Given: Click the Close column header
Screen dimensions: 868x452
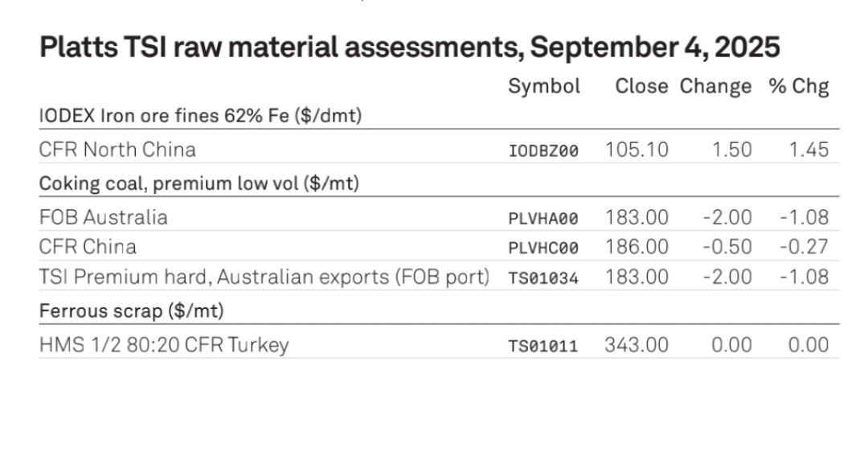Looking at the screenshot, I should [641, 86].
